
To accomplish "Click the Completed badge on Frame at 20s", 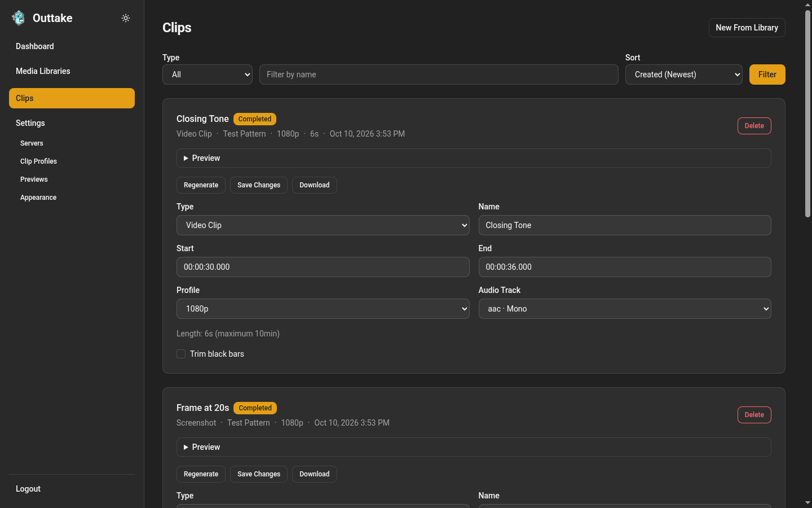I will [255, 408].
